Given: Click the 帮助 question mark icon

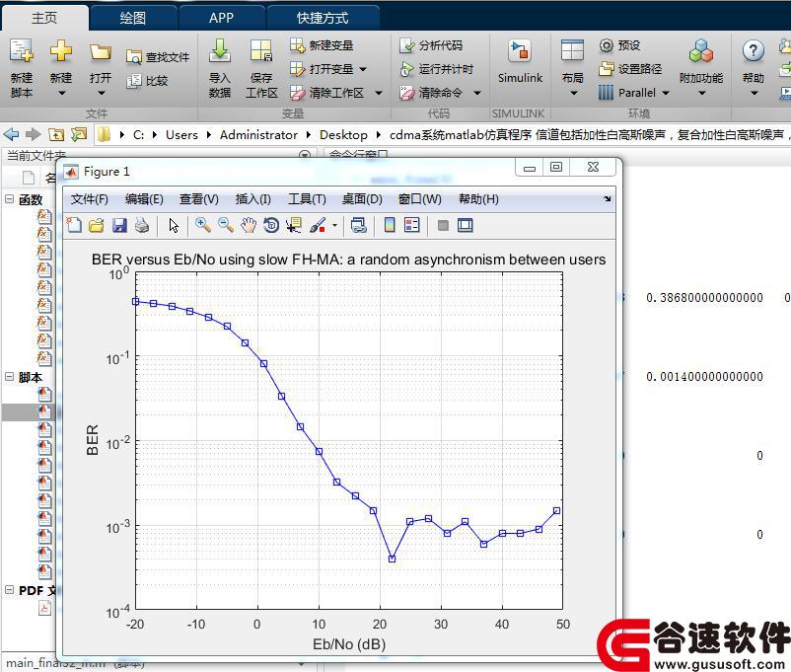Looking at the screenshot, I should 754,51.
